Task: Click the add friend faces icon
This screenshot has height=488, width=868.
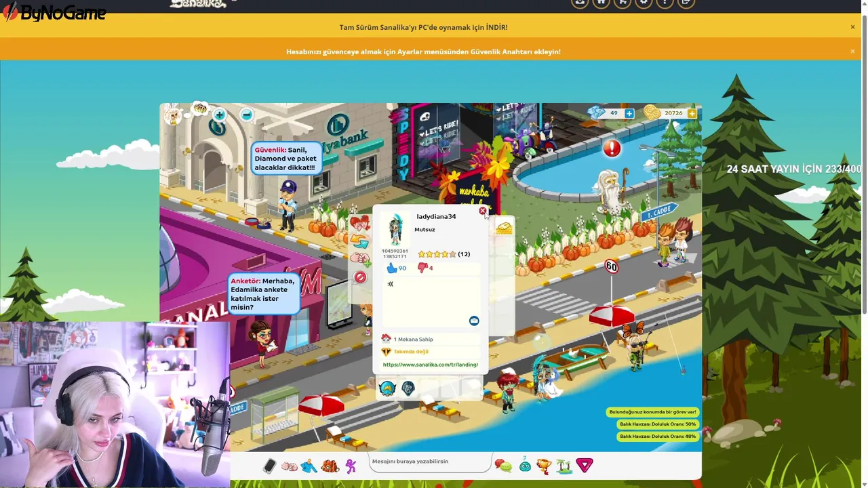Action: click(x=360, y=223)
